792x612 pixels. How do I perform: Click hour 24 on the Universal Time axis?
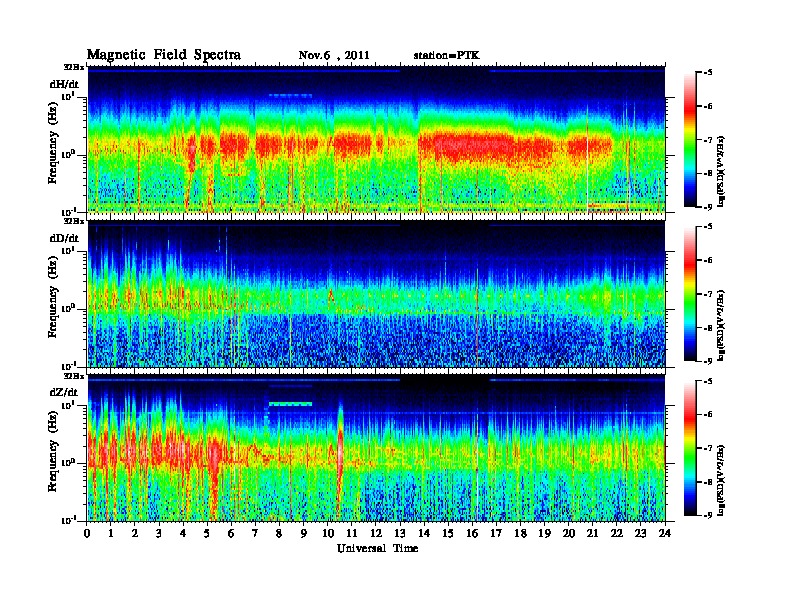(x=665, y=534)
